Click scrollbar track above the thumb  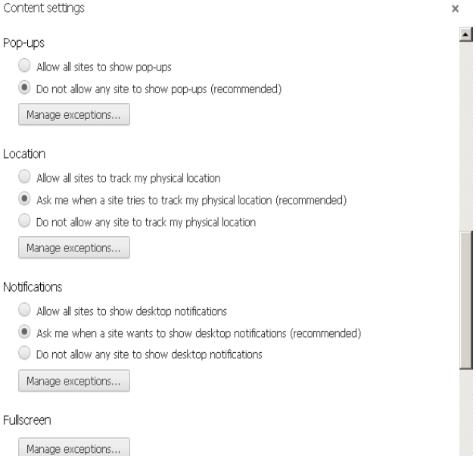pos(466,136)
